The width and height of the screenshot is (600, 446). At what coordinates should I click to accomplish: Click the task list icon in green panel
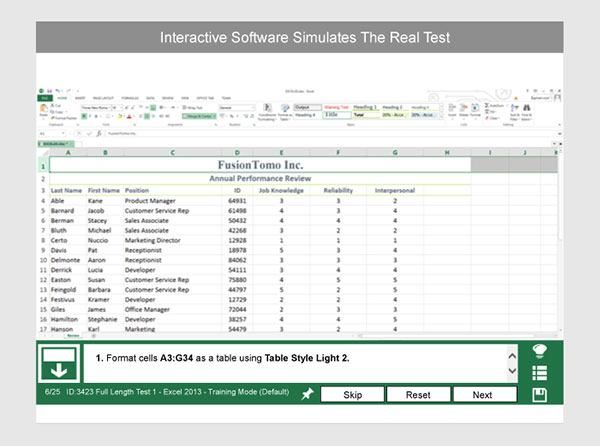(x=540, y=373)
